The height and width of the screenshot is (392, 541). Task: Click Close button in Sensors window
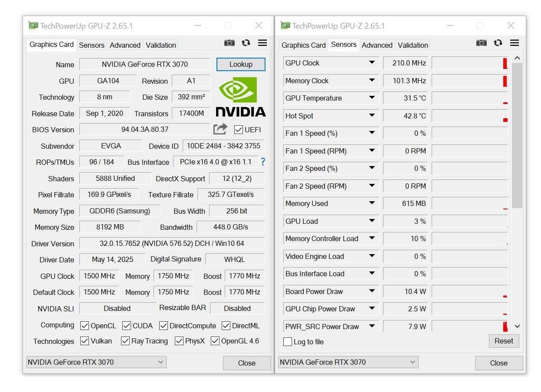pyautogui.click(x=499, y=363)
